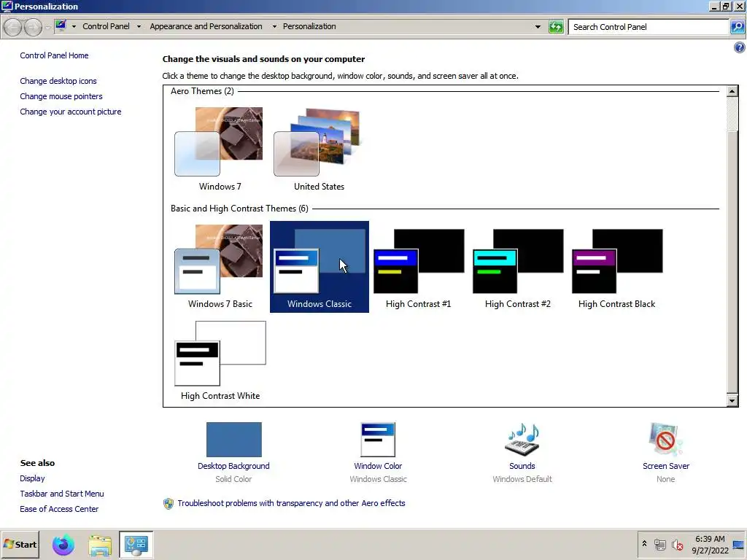Image resolution: width=747 pixels, height=560 pixels.
Task: Click the Control Panel address bar icon
Action: point(61,26)
